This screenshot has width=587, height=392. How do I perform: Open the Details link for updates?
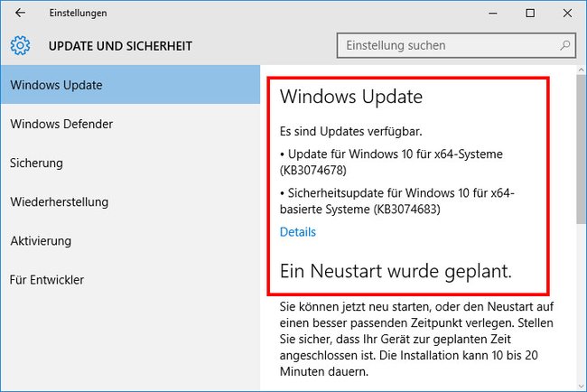[x=298, y=232]
